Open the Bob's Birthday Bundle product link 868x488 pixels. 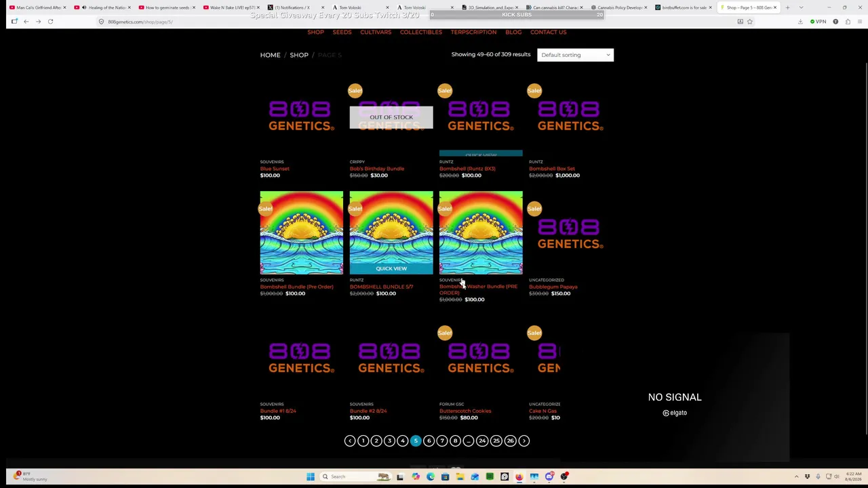coord(377,169)
